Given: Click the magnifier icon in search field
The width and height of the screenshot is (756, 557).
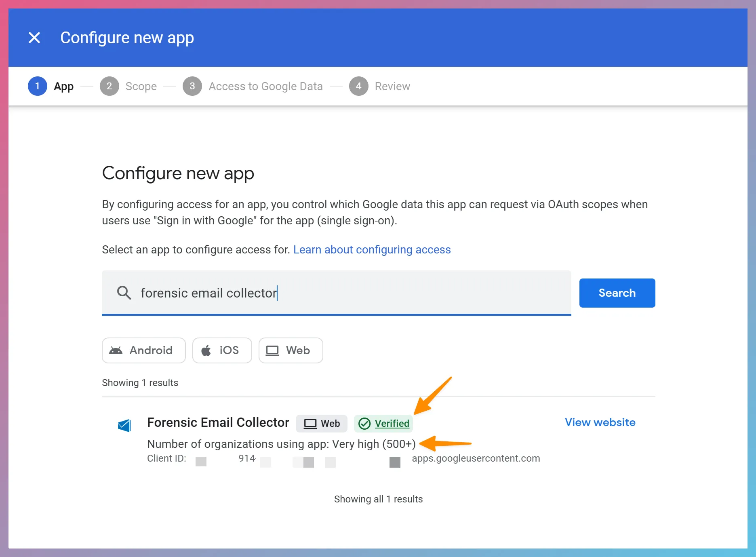Looking at the screenshot, I should coord(124,293).
